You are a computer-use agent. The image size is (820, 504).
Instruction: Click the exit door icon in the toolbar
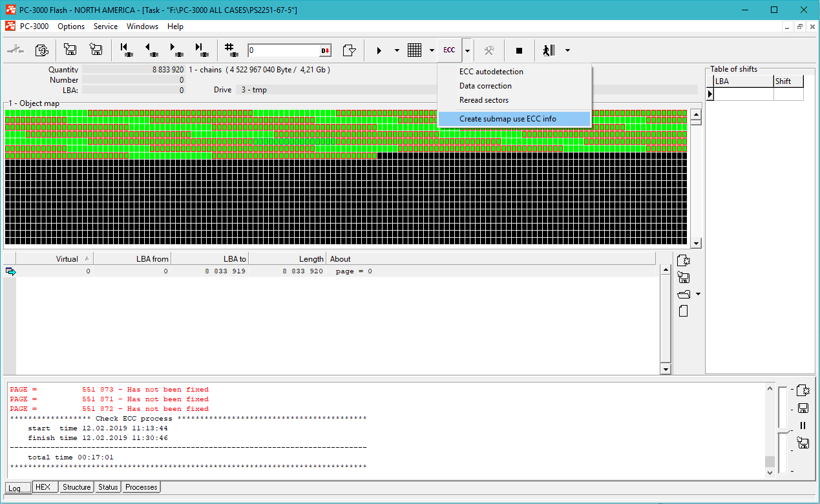tap(549, 50)
